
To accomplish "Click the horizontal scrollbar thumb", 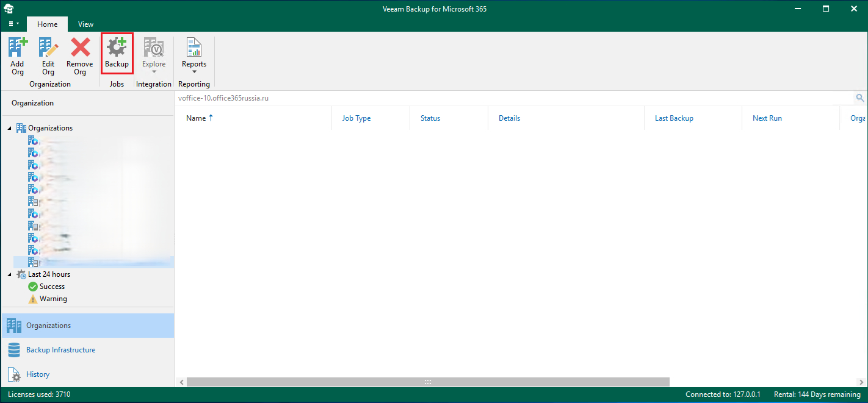I will tap(428, 382).
